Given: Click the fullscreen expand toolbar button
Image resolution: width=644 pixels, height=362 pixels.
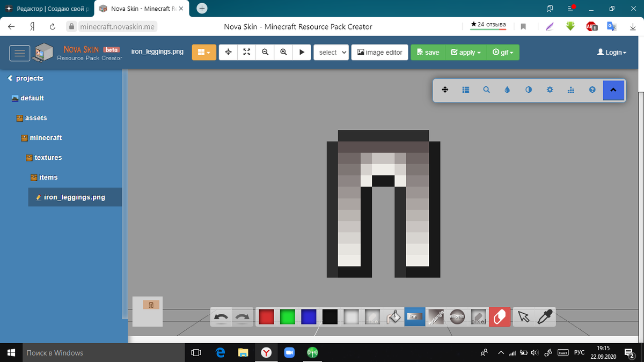Looking at the screenshot, I should pyautogui.click(x=246, y=52).
